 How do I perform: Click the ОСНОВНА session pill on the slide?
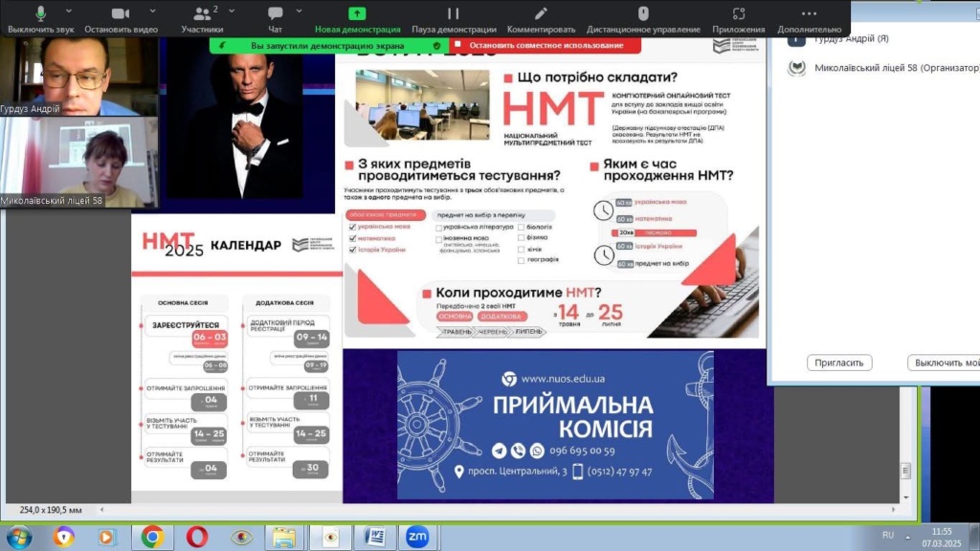[455, 317]
